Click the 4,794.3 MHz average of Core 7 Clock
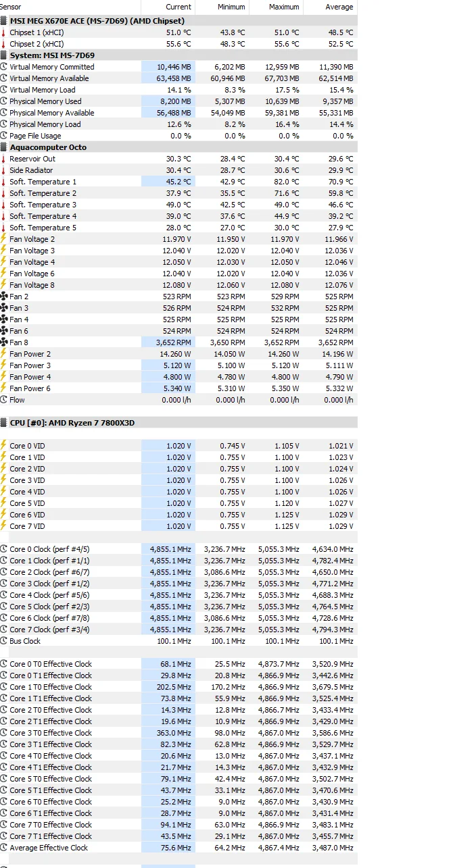 (x=333, y=630)
